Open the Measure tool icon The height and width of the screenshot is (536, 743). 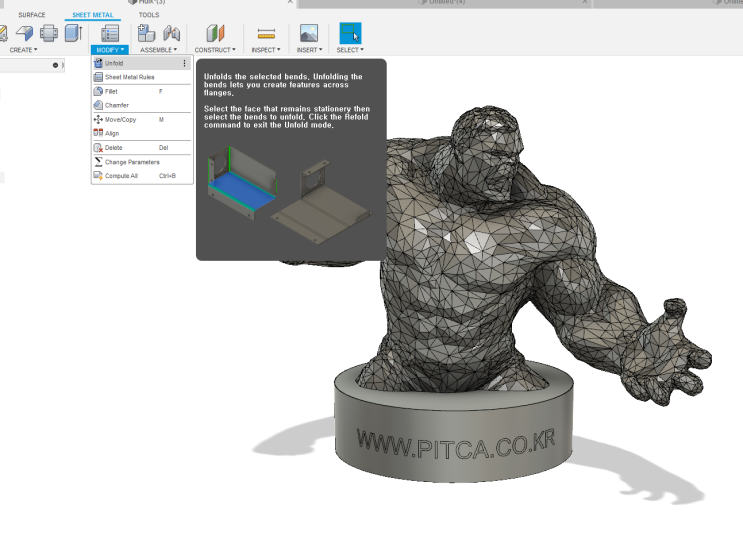(266, 33)
